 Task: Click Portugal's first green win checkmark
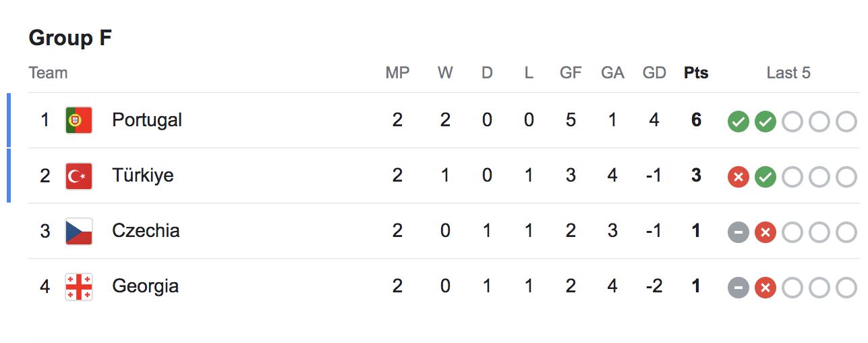point(739,122)
